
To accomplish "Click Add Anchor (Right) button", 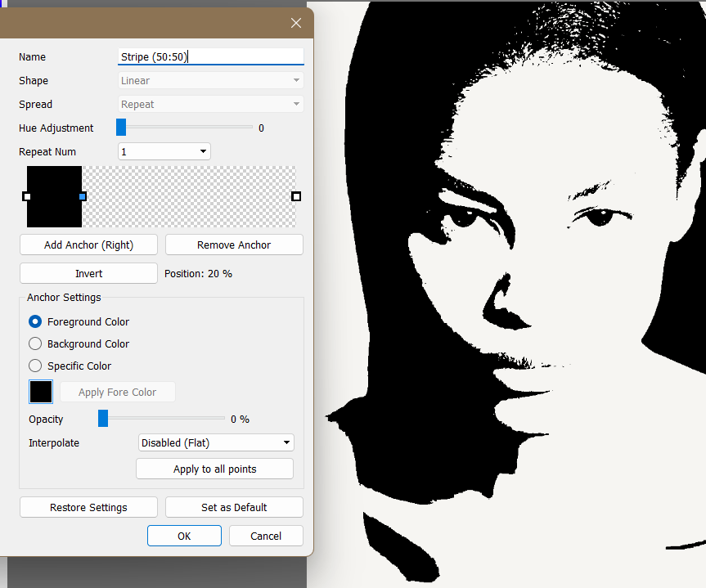I will [x=88, y=245].
